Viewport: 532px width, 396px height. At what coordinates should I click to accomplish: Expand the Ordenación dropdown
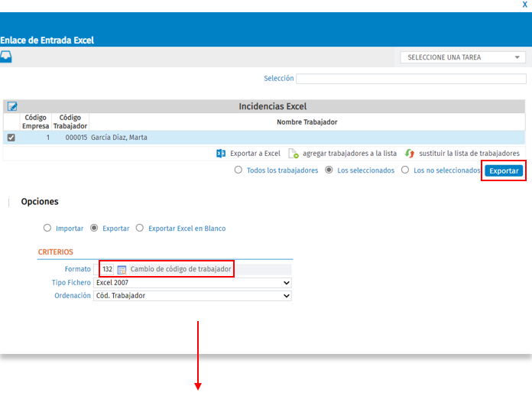(x=193, y=296)
